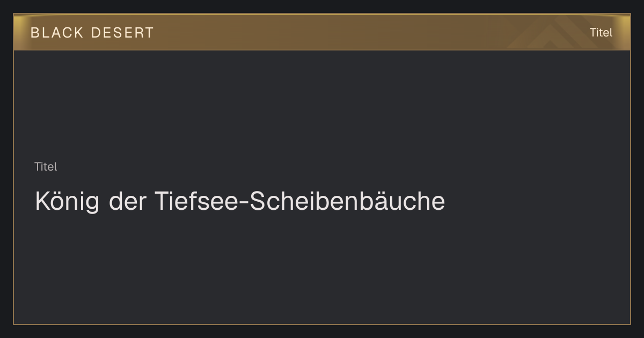
Task: Click the König der Tiefsee-Scheibenbäuche heading
Action: click(240, 202)
